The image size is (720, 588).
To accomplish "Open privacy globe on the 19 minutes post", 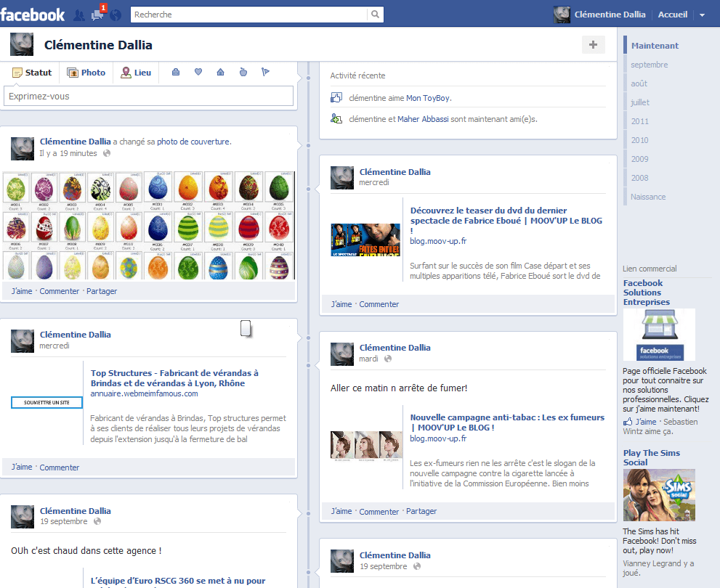I will [107, 153].
